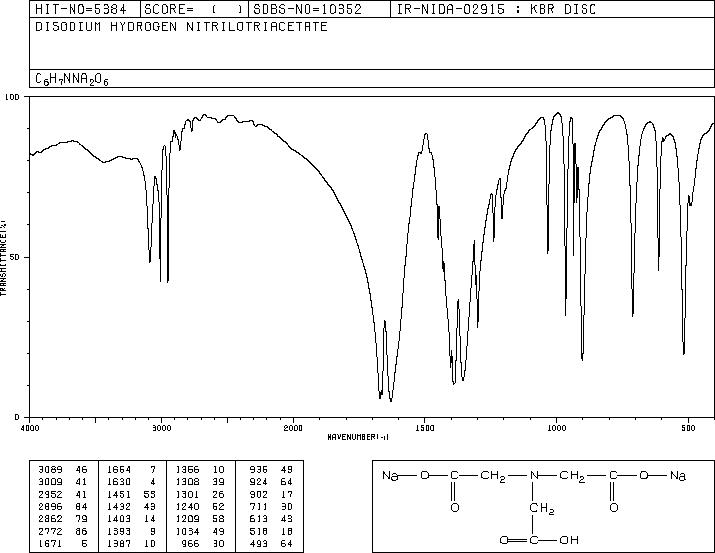Viewport: 715px width, 553px height.
Task: Select peak value 3089 in the table
Action: coord(50,470)
